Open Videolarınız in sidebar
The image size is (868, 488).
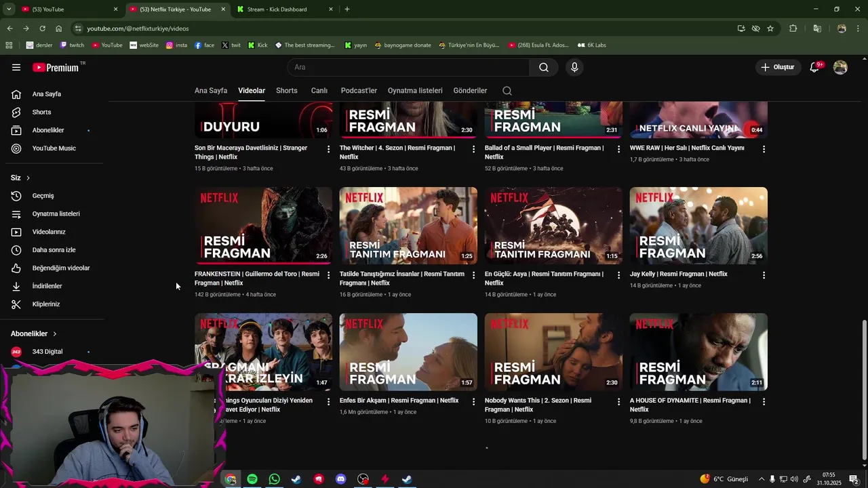[x=54, y=232]
